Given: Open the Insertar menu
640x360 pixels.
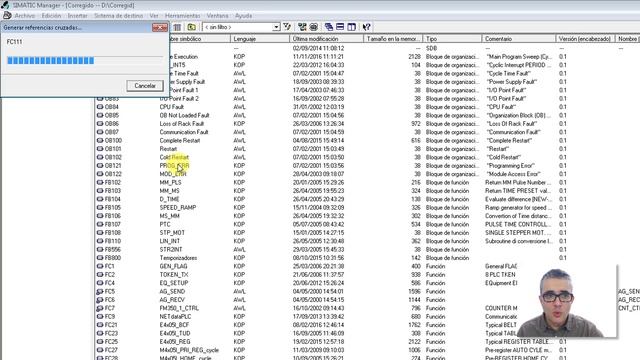Looking at the screenshot, I should [78, 16].
